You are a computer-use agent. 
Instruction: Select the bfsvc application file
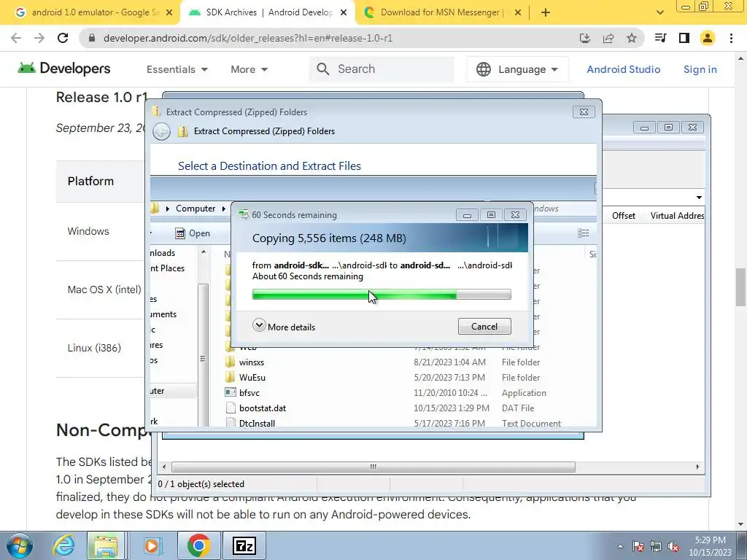[x=249, y=392]
